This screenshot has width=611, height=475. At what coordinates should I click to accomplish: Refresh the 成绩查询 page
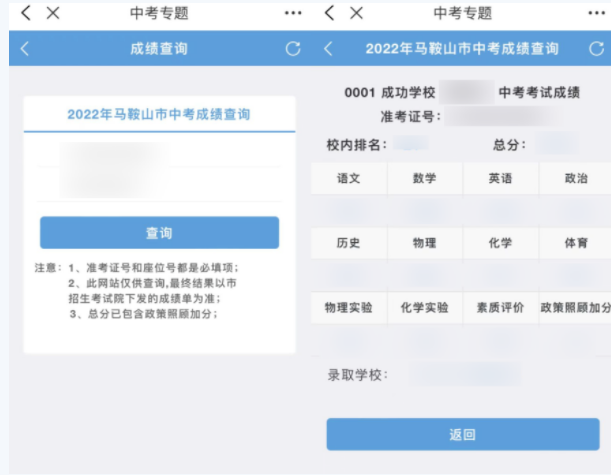(292, 48)
